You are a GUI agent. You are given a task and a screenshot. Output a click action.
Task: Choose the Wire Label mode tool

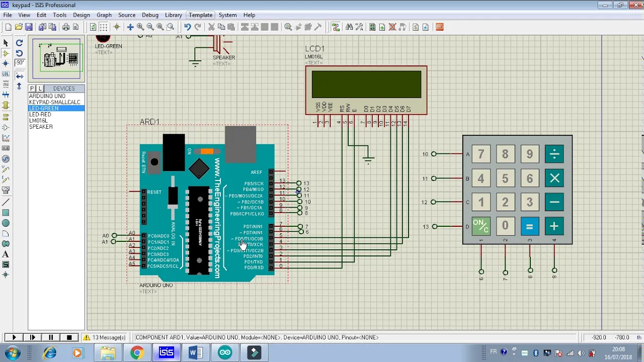pos(6,74)
